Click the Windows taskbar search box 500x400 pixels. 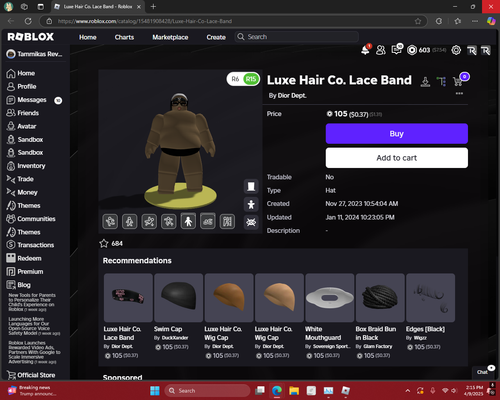207,390
